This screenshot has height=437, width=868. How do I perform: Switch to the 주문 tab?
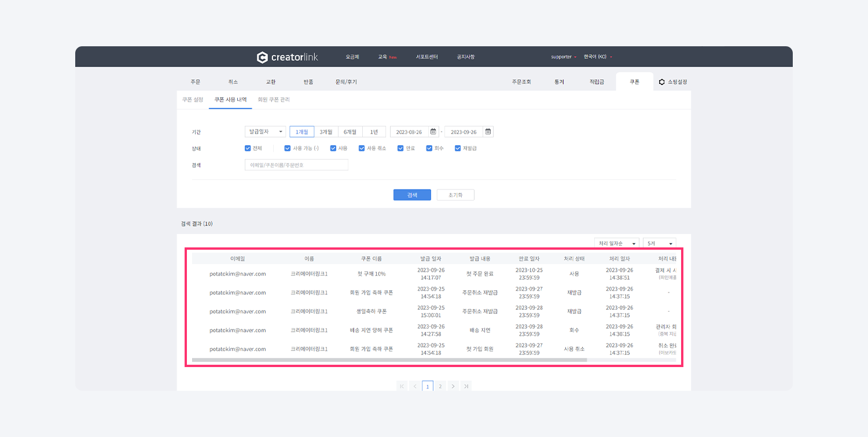pyautogui.click(x=195, y=82)
